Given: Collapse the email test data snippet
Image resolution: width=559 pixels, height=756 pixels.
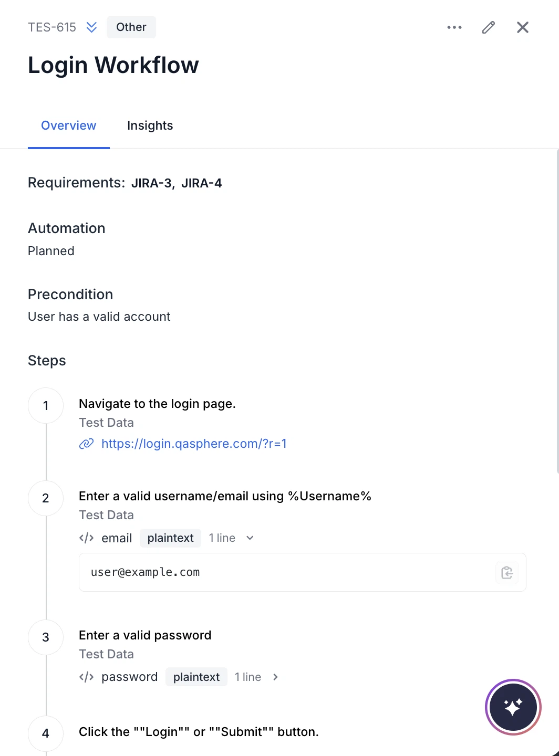Looking at the screenshot, I should (x=250, y=538).
